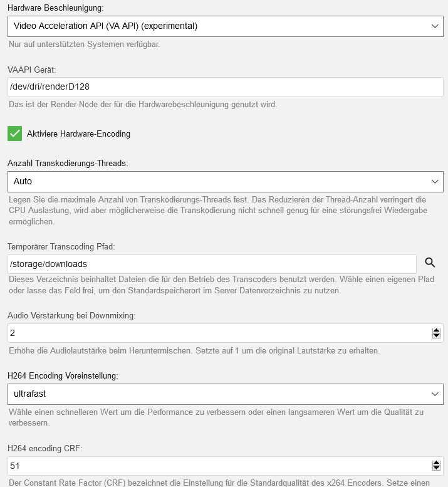Screen dimensions: 448x487
Task: Click the chevron of the Transkodierungs-Threads dropdown
Action: coord(435,182)
